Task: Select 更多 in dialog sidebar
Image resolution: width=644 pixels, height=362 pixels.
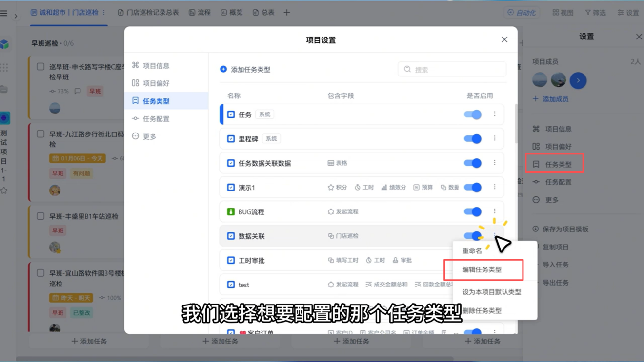Action: 166,136
